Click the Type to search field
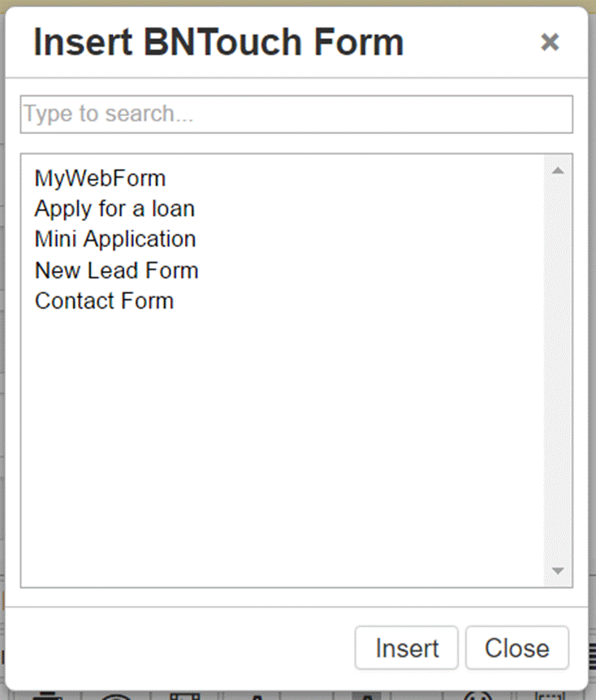This screenshot has height=700, width=596. click(296, 115)
